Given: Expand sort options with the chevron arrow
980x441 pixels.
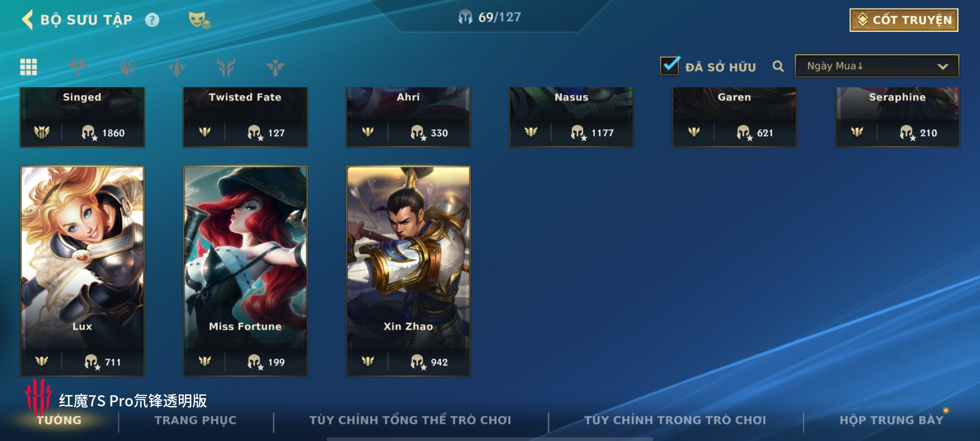Looking at the screenshot, I should tap(943, 67).
